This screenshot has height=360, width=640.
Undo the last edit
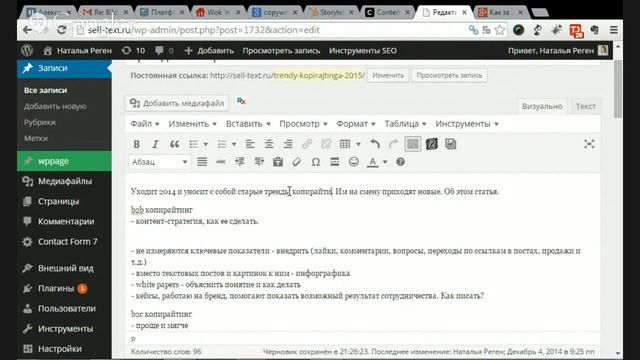[x=375, y=144]
